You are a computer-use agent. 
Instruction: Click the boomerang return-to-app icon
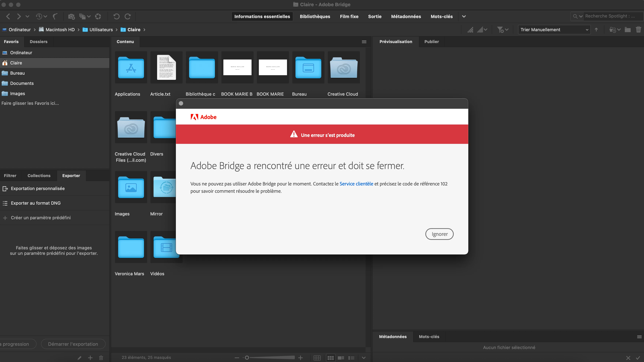pos(55,16)
